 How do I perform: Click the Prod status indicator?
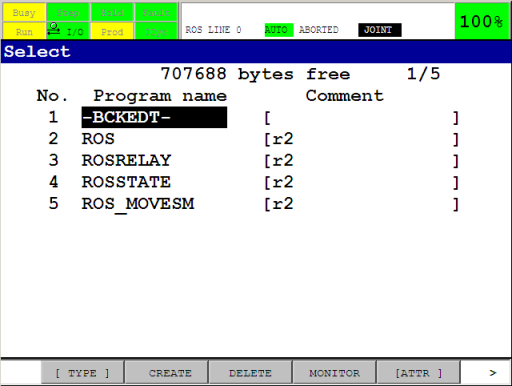point(112,31)
